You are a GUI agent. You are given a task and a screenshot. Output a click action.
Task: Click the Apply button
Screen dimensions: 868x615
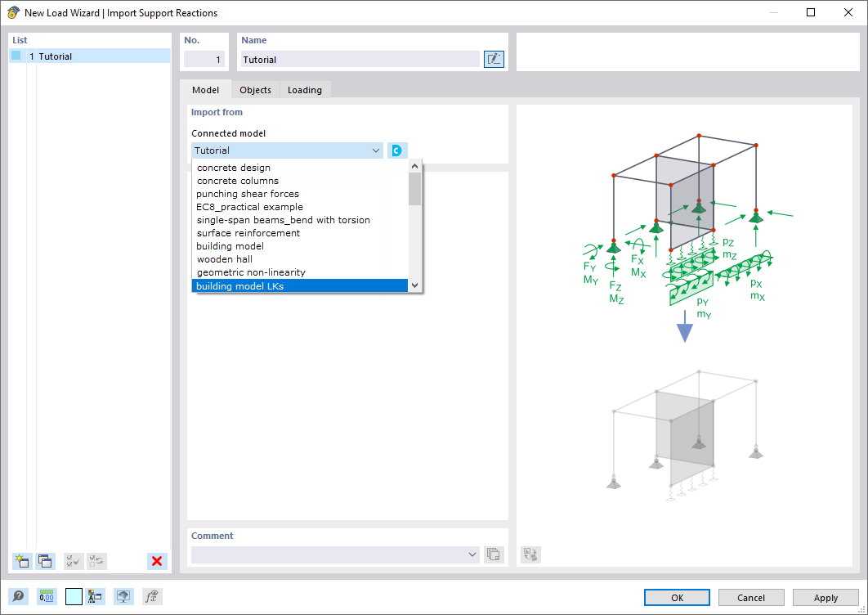pos(825,597)
